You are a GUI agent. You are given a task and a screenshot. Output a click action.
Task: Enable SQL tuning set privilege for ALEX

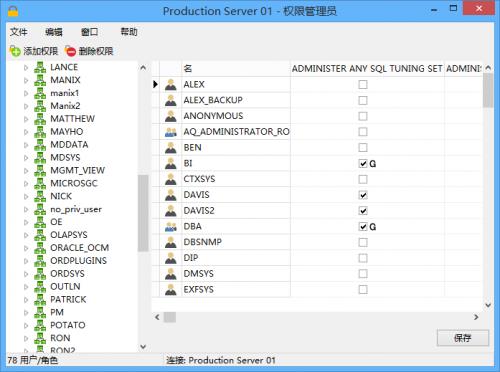tap(363, 85)
